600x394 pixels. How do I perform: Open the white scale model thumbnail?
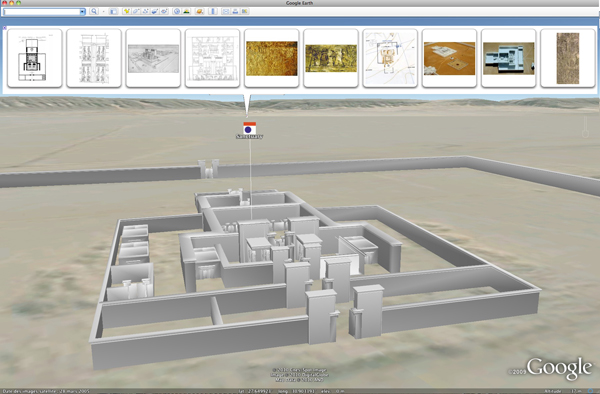click(x=509, y=58)
